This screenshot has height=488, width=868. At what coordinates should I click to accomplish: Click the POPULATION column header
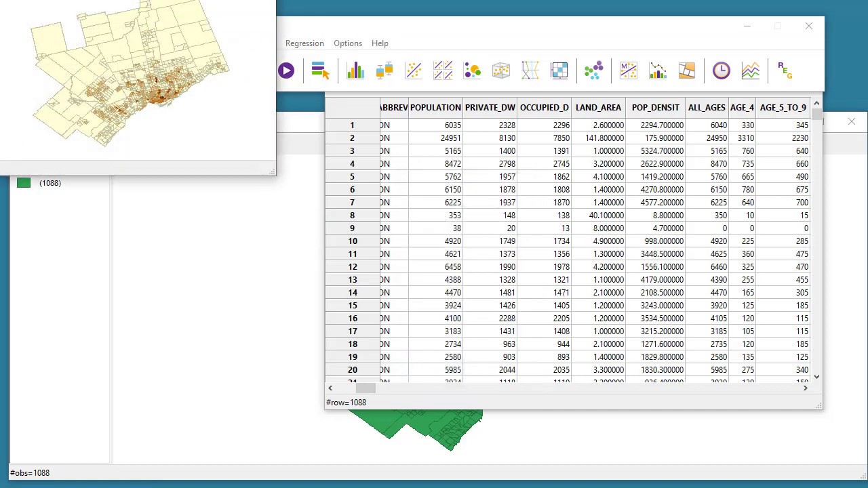pyautogui.click(x=435, y=108)
